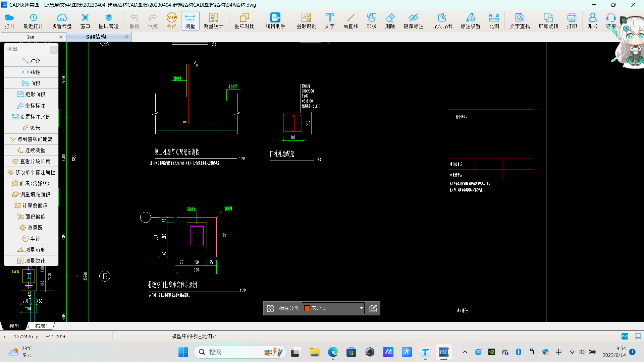Choose 线性 measurement
Image resolution: width=644 pixels, height=362 pixels.
coord(31,72)
